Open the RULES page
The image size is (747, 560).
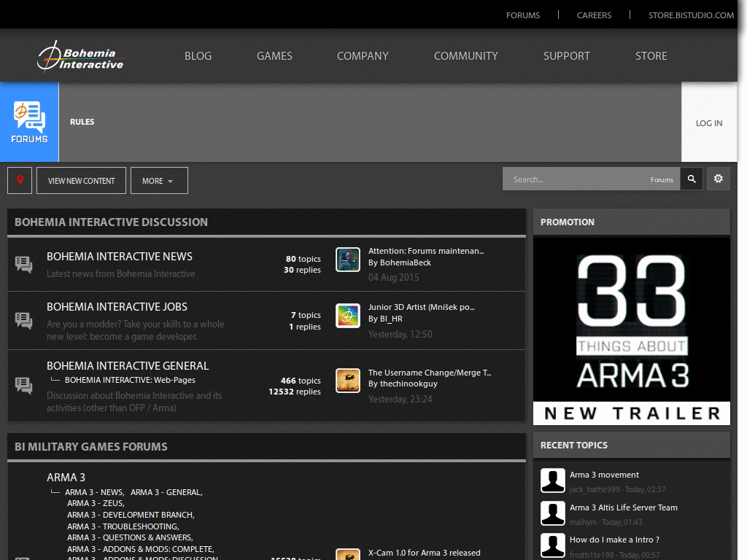tap(82, 122)
